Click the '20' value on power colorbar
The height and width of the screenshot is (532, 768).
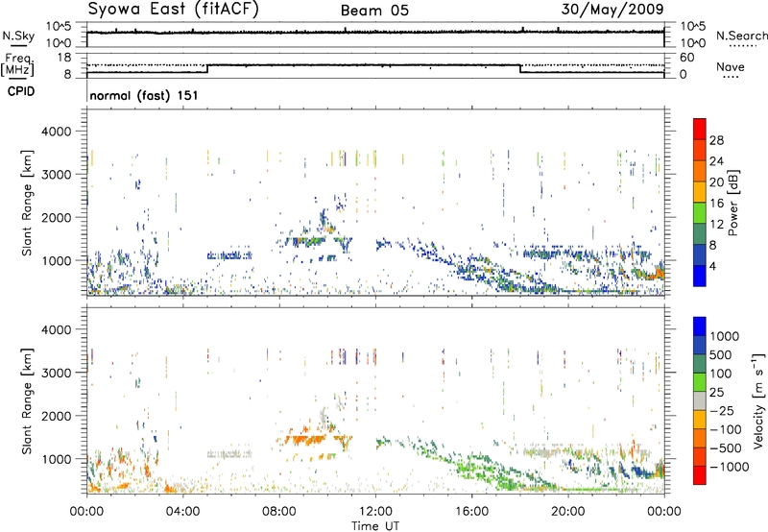pyautogui.click(x=716, y=182)
